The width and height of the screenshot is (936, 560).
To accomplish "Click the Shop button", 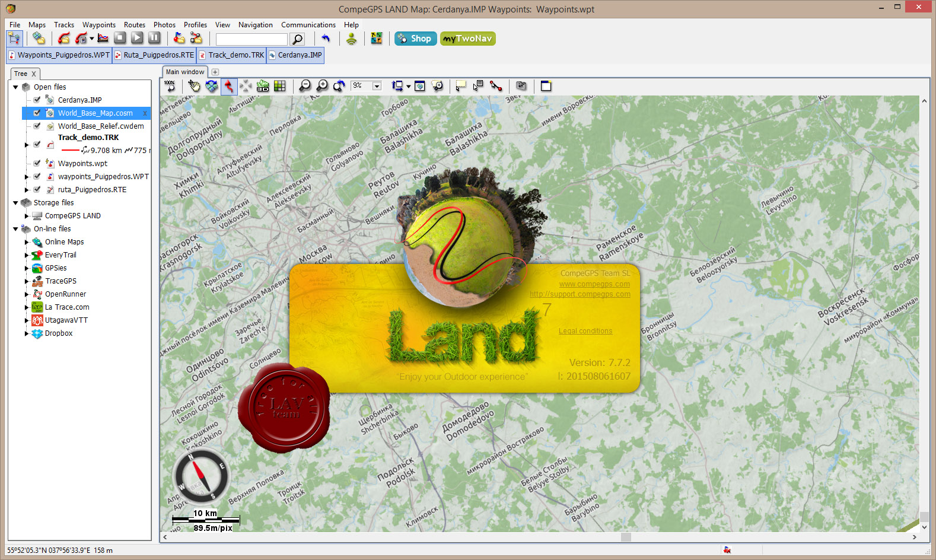I will 415,39.
